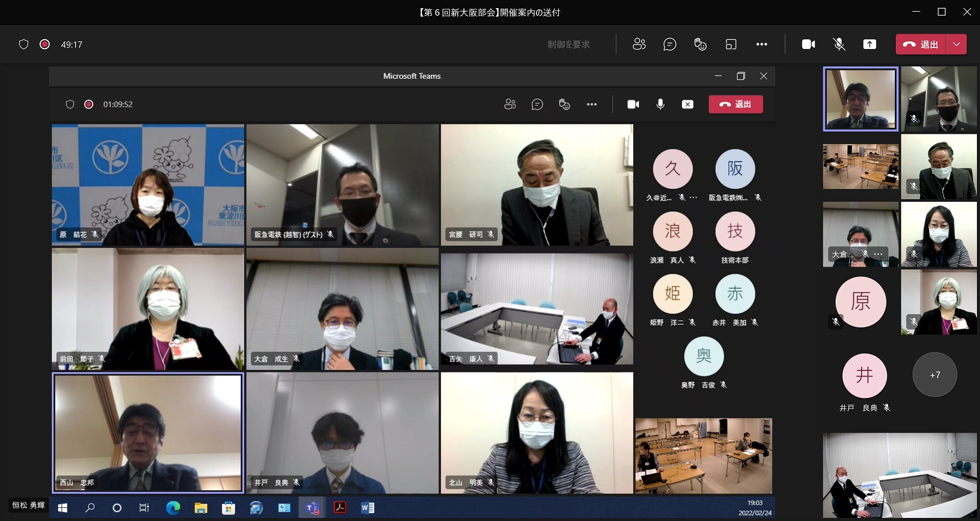Image resolution: width=980 pixels, height=521 pixels.
Task: Open reactions and raise hand menu
Action: tap(700, 44)
